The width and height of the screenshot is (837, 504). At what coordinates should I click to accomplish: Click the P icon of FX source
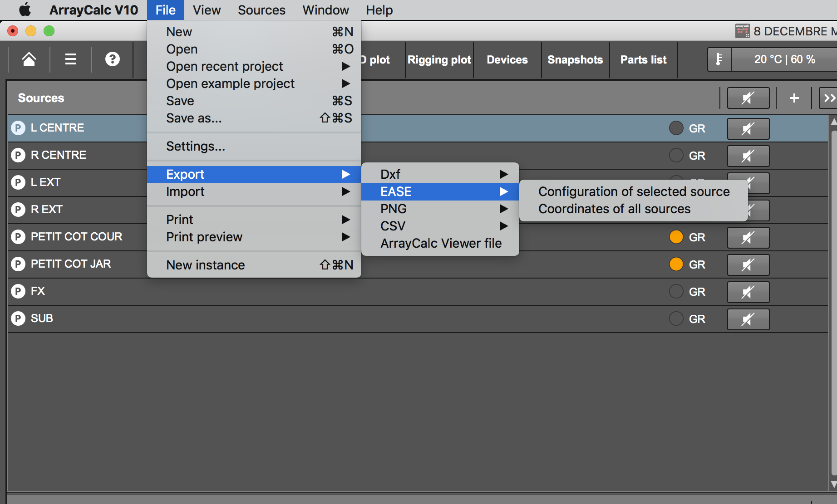(x=18, y=291)
